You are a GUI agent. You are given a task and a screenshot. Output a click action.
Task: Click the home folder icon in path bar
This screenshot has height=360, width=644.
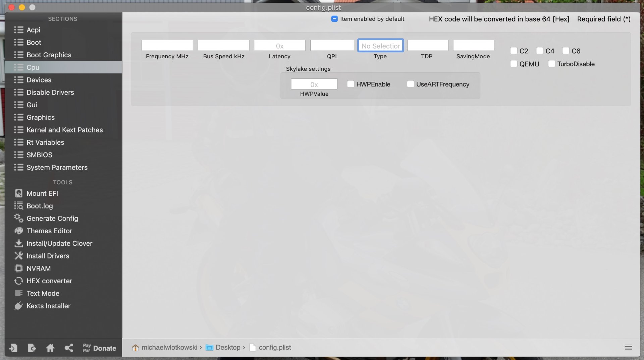click(x=136, y=348)
